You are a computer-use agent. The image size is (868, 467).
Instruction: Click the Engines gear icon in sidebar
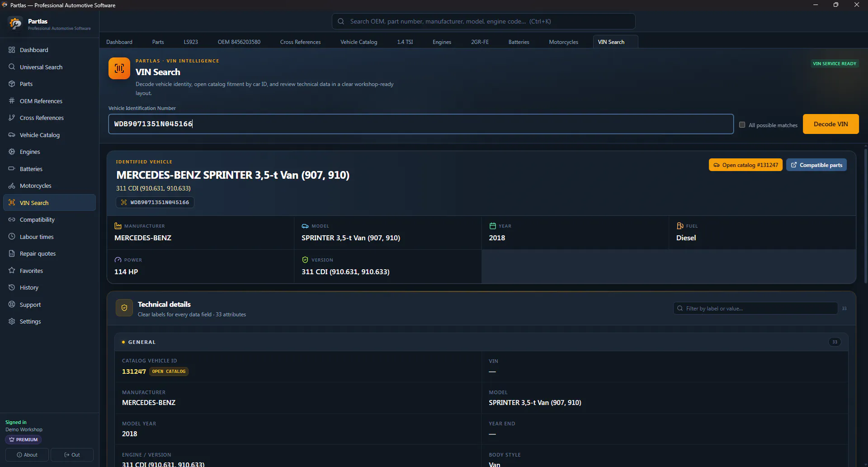pyautogui.click(x=12, y=152)
